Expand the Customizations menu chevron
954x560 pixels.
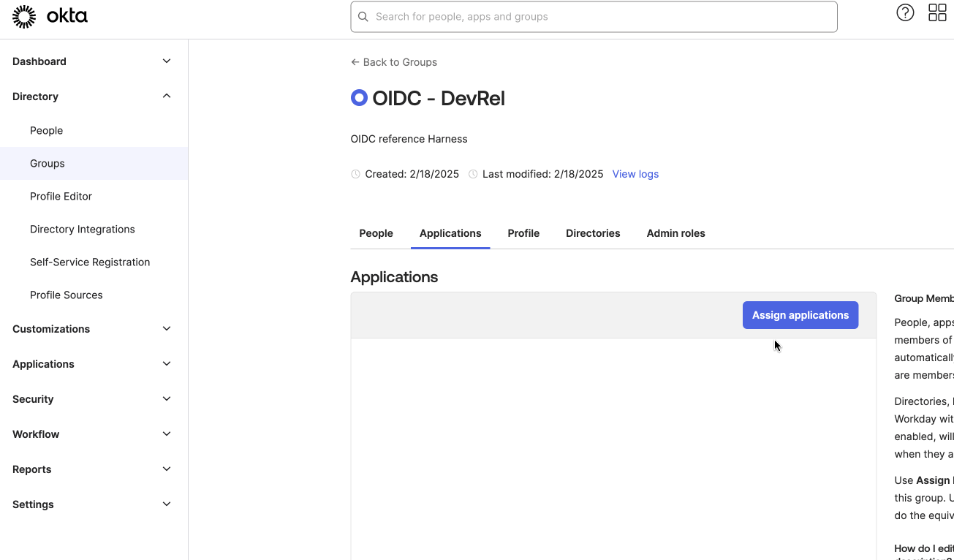pyautogui.click(x=167, y=329)
